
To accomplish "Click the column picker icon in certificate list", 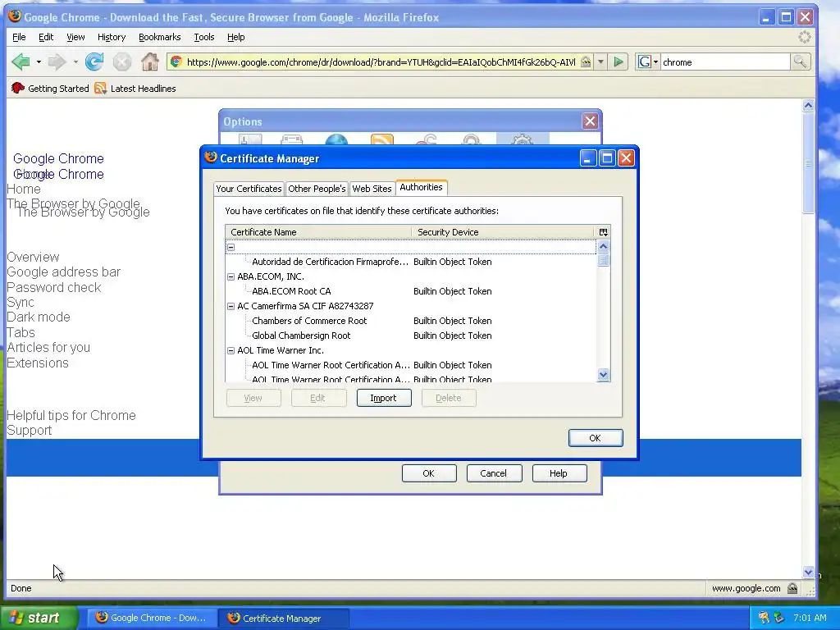I will coord(603,232).
